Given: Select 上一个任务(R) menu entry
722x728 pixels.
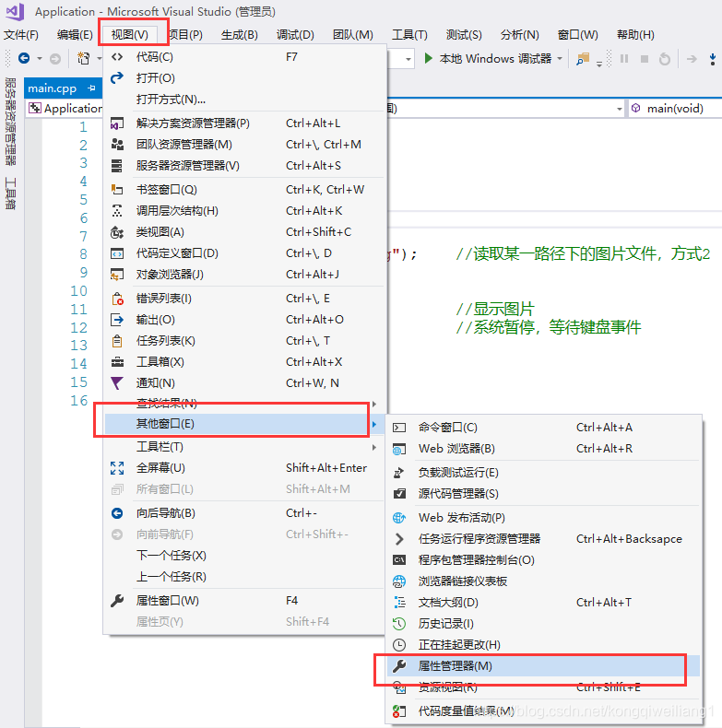Looking at the screenshot, I should tap(245, 577).
